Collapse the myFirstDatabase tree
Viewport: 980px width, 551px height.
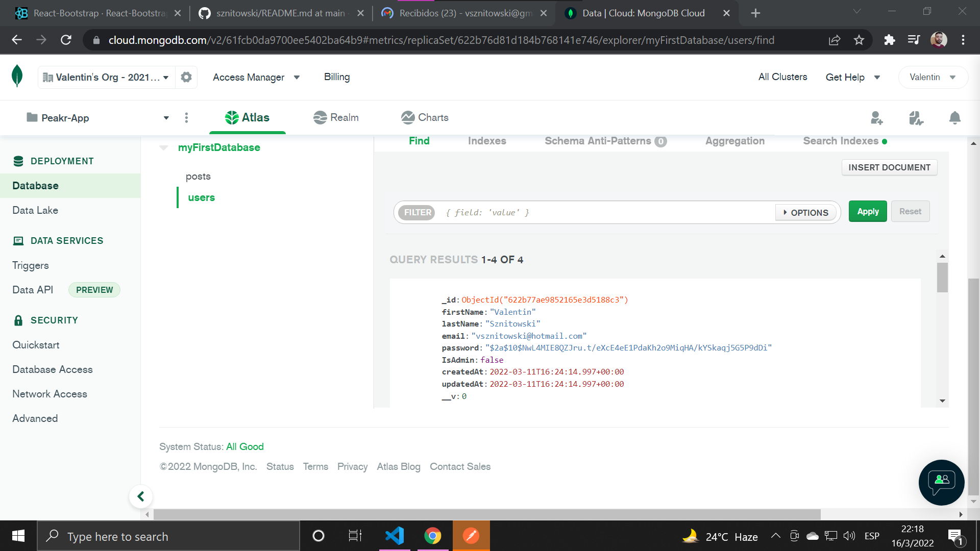click(164, 147)
